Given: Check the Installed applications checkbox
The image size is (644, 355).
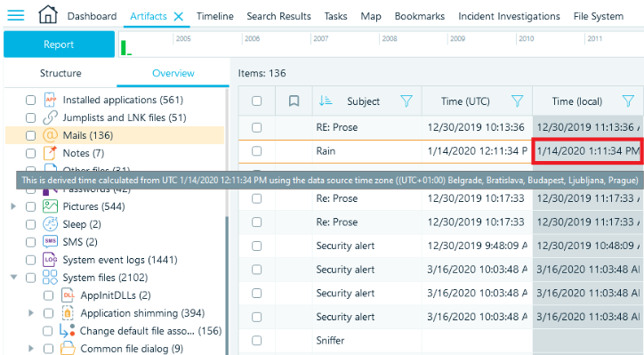Looking at the screenshot, I should click(31, 101).
